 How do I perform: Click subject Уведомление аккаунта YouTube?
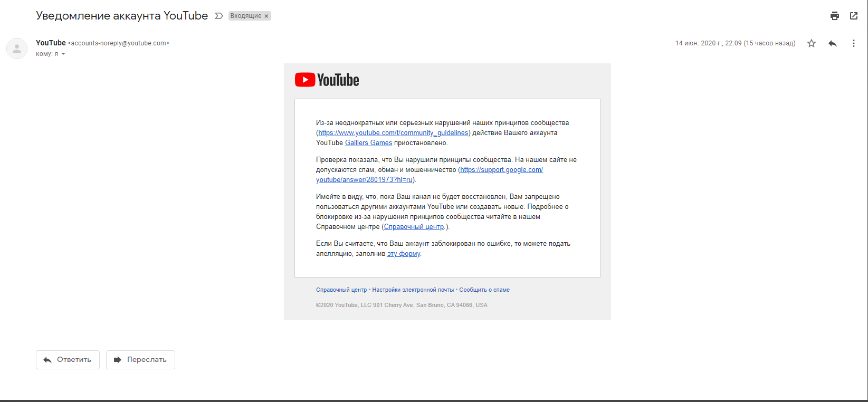[122, 16]
